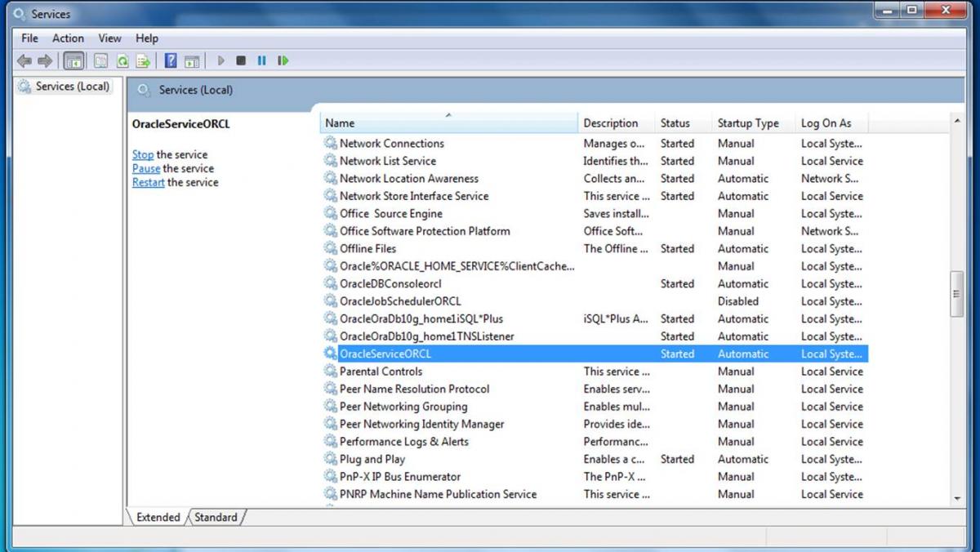980x552 pixels.
Task: Open the Action menu
Action: click(68, 38)
